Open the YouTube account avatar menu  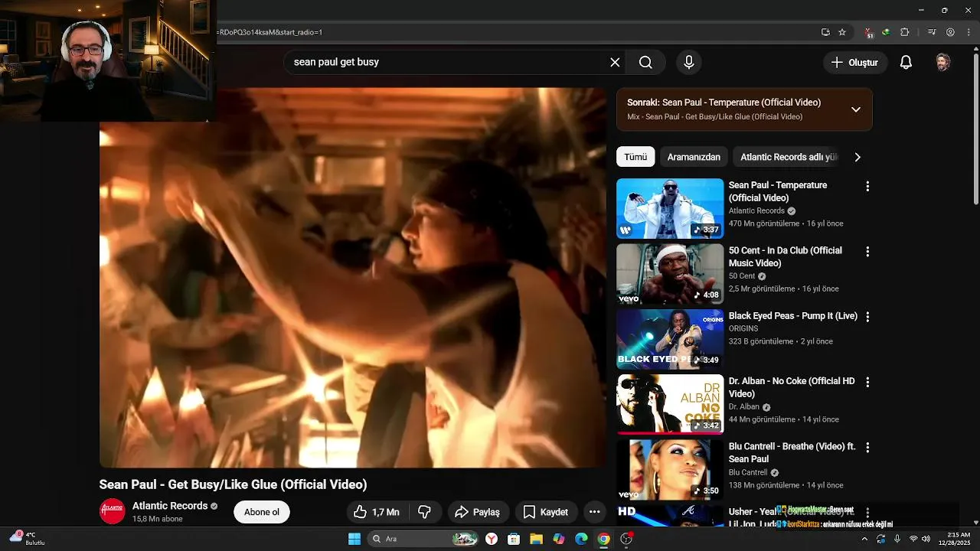point(943,63)
